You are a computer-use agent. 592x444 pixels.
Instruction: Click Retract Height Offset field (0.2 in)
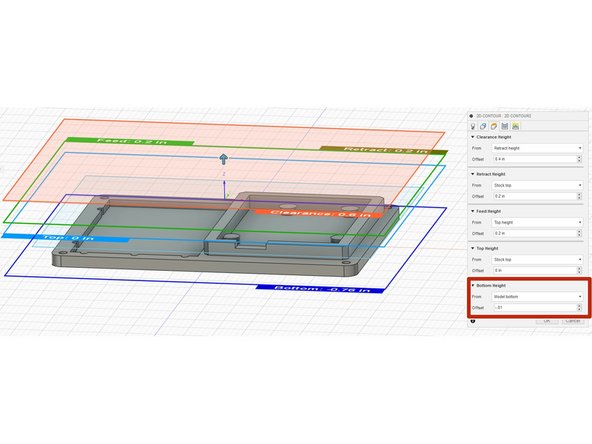point(535,196)
